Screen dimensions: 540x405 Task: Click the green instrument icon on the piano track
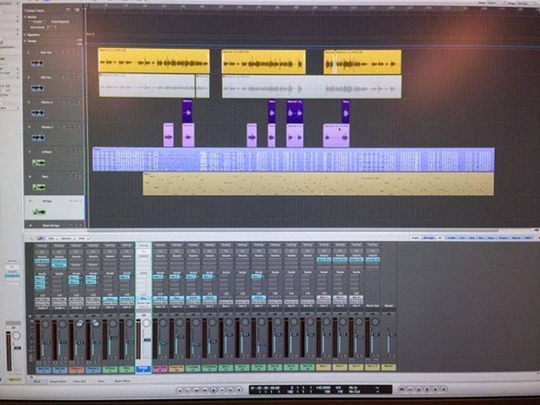click(x=39, y=162)
